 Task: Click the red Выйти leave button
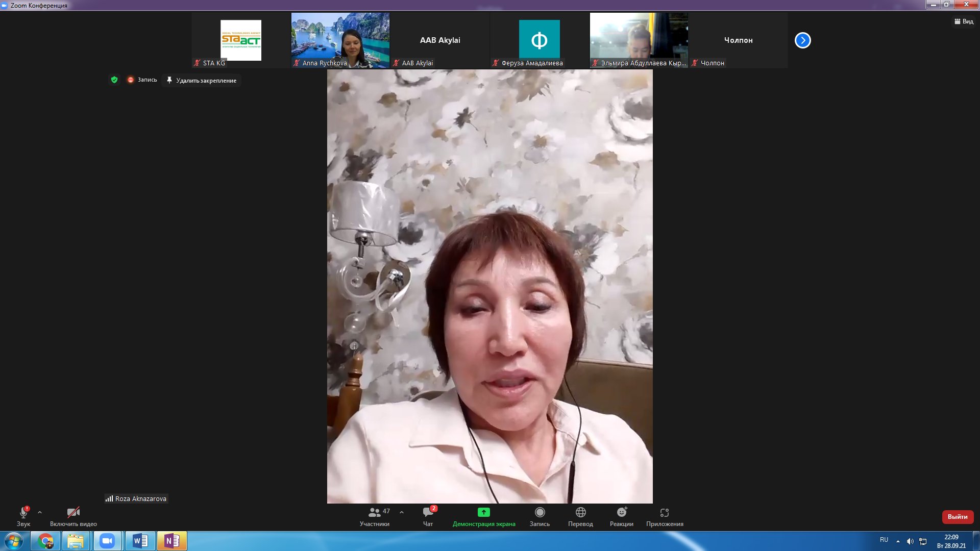[958, 517]
